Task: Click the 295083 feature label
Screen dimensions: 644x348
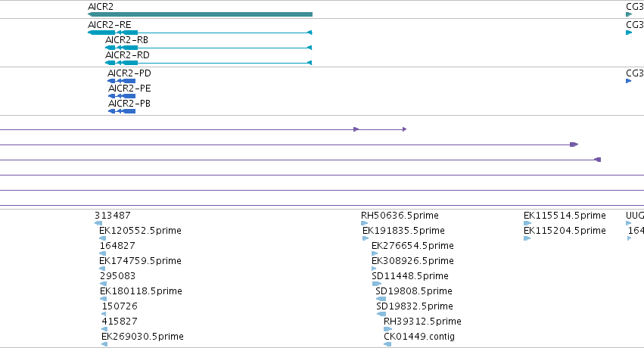Action: 117,276
